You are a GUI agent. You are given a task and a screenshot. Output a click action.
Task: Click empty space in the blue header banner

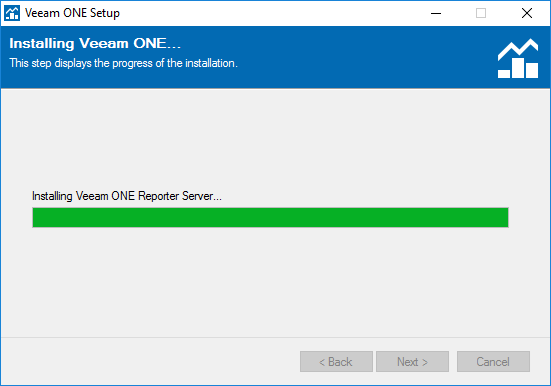coord(351,56)
